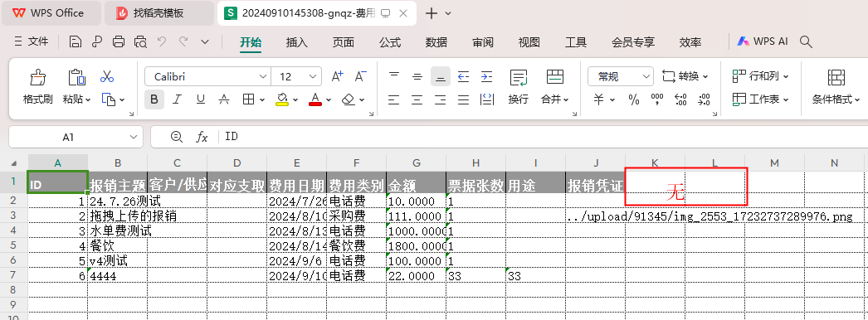Open the font size 12 dropdown

tap(297, 77)
